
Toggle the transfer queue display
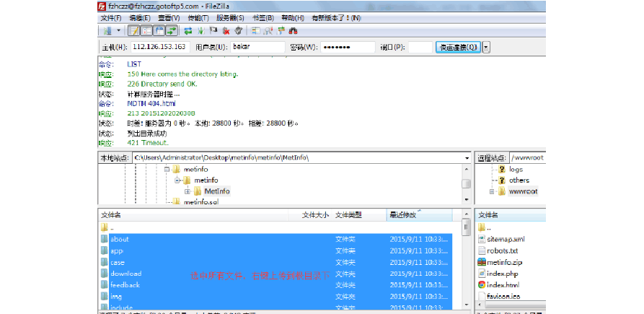[172, 31]
